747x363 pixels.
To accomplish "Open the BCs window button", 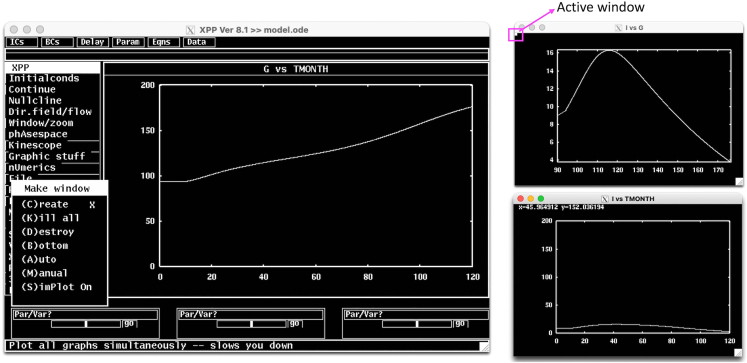I will tap(57, 42).
